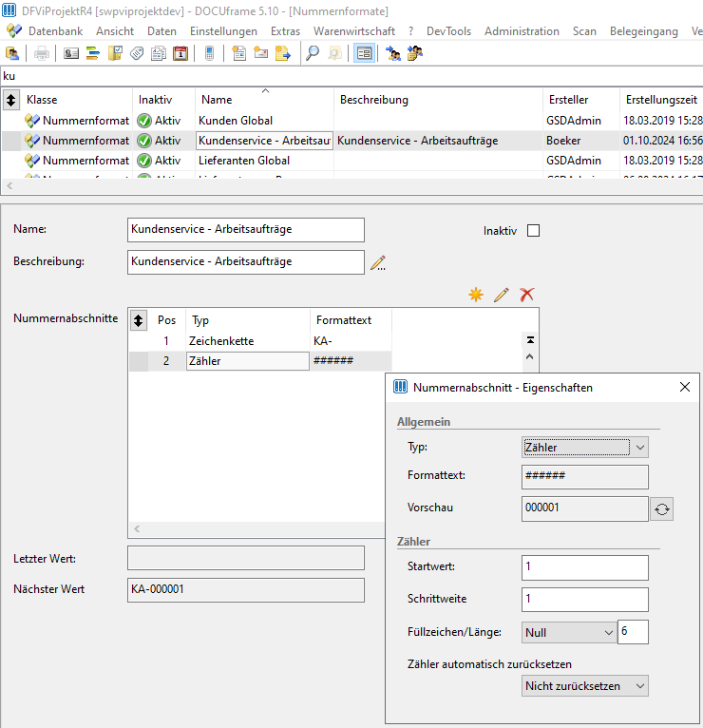Click the new note with arrow icon
The width and height of the screenshot is (703, 728).
pos(282,54)
